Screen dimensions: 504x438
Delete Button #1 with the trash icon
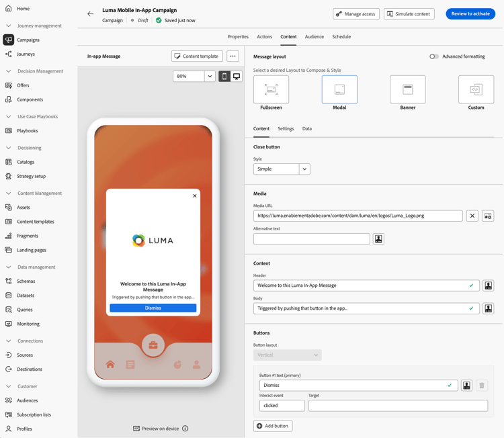482,385
